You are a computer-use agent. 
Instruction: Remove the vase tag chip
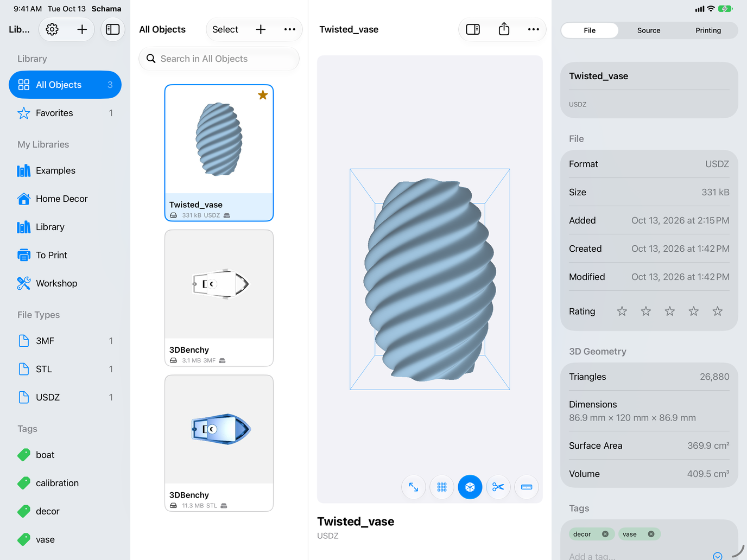pyautogui.click(x=651, y=534)
